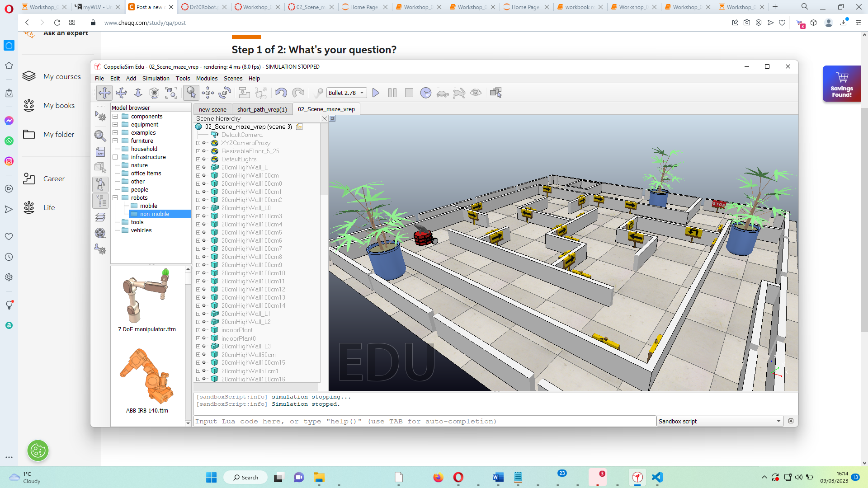Image resolution: width=868 pixels, height=488 pixels.
Task: Toggle real-time simulation mode clock icon
Action: click(x=426, y=93)
